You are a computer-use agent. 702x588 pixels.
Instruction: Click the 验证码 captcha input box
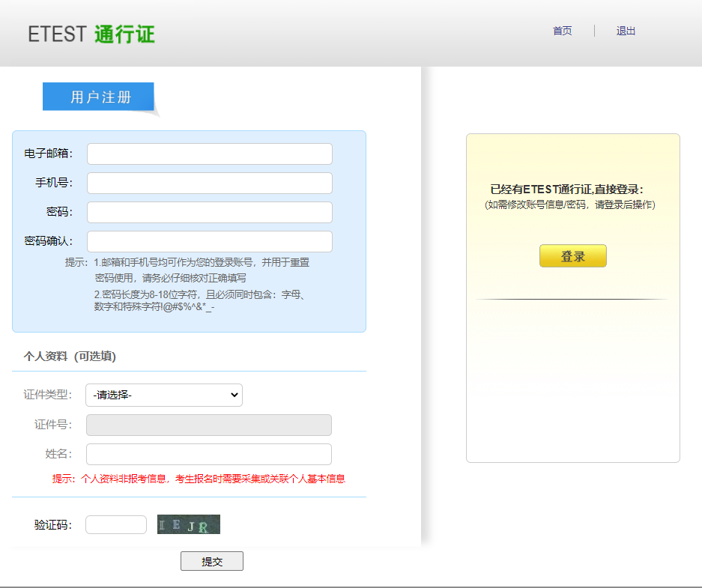(x=116, y=524)
